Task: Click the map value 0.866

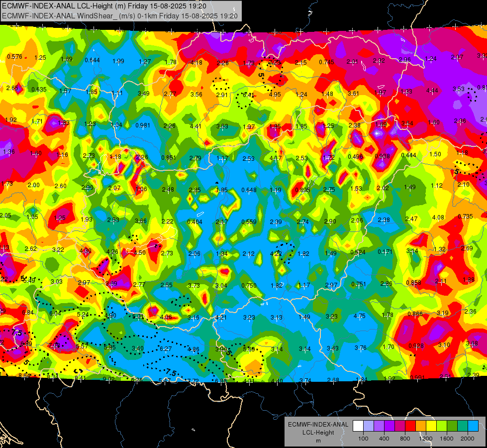Action: click(415, 314)
